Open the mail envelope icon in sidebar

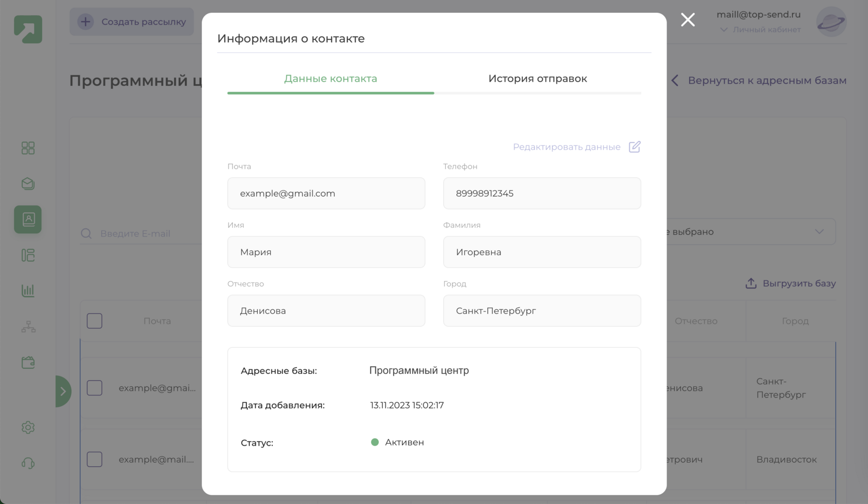(28, 184)
